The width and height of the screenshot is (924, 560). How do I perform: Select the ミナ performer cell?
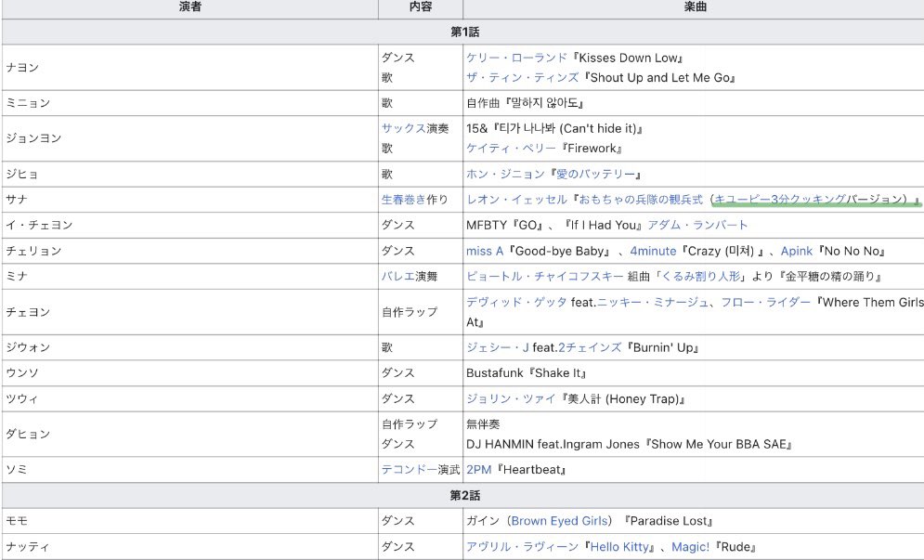(x=189, y=276)
